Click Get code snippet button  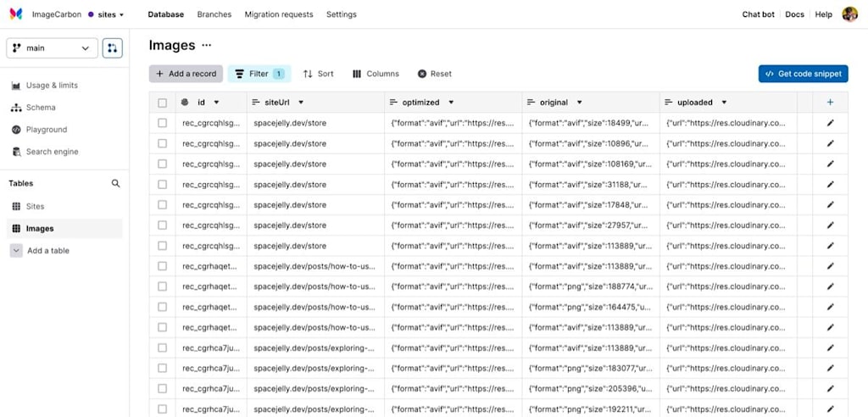click(x=804, y=74)
